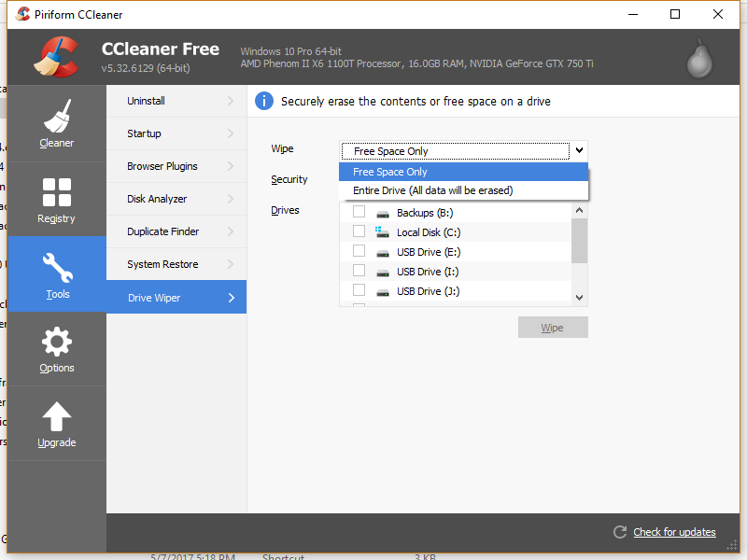Click the drives list scrollbar thumb
The image size is (747, 560).
579,241
